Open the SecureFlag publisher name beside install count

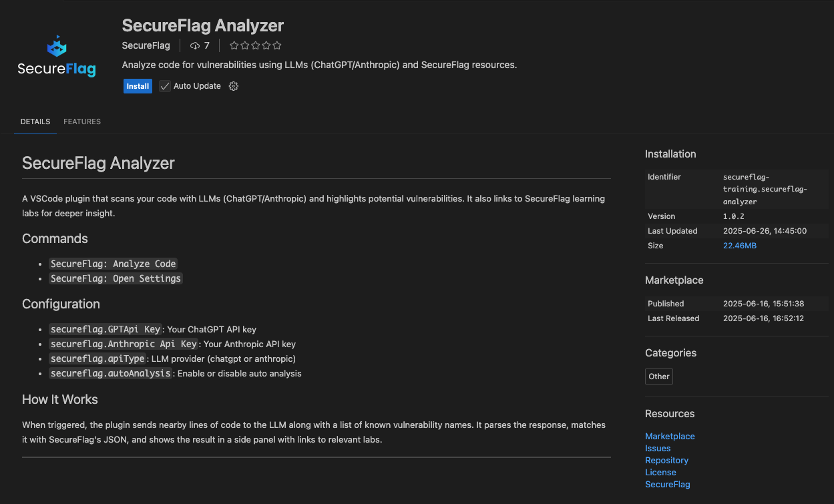pos(146,45)
